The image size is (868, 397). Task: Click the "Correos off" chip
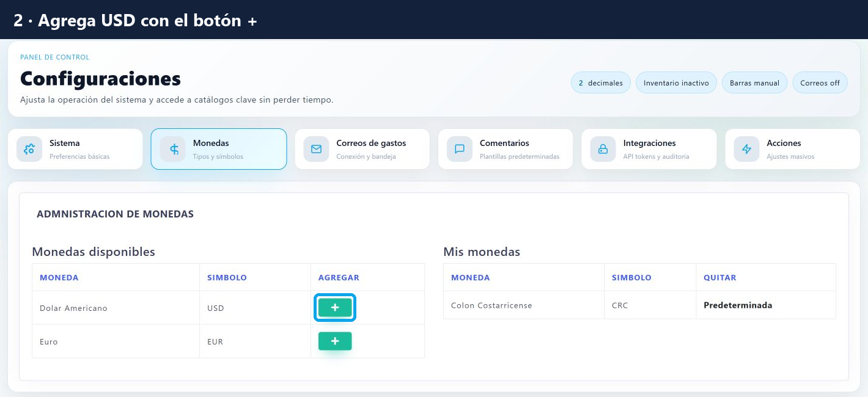click(820, 83)
